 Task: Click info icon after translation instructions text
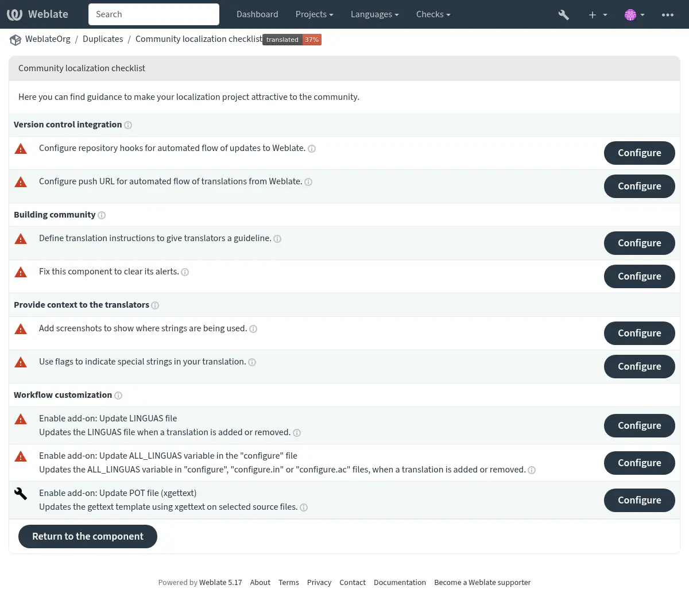277,239
